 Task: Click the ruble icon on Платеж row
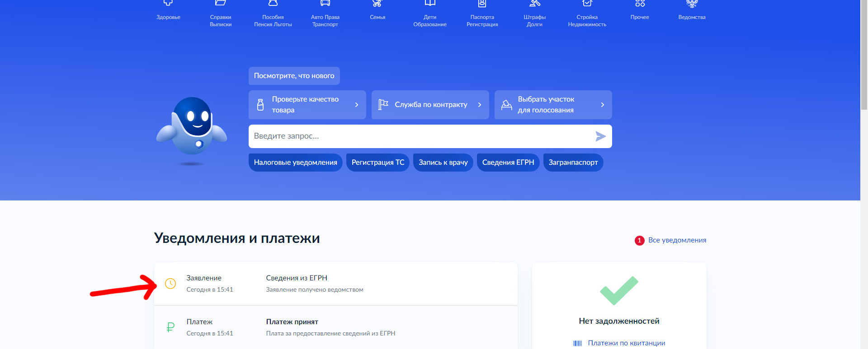tap(170, 327)
